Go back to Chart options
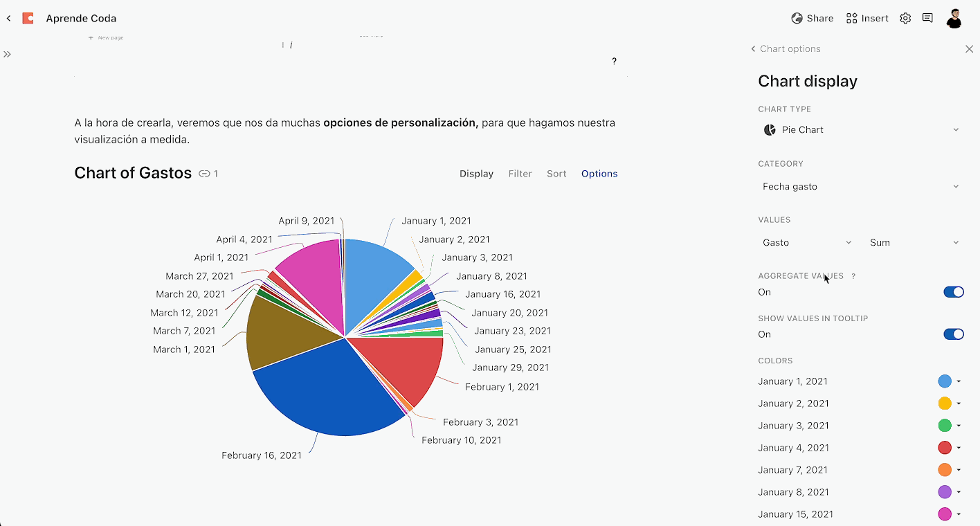Screen dimensions: 980x526 tap(786, 48)
